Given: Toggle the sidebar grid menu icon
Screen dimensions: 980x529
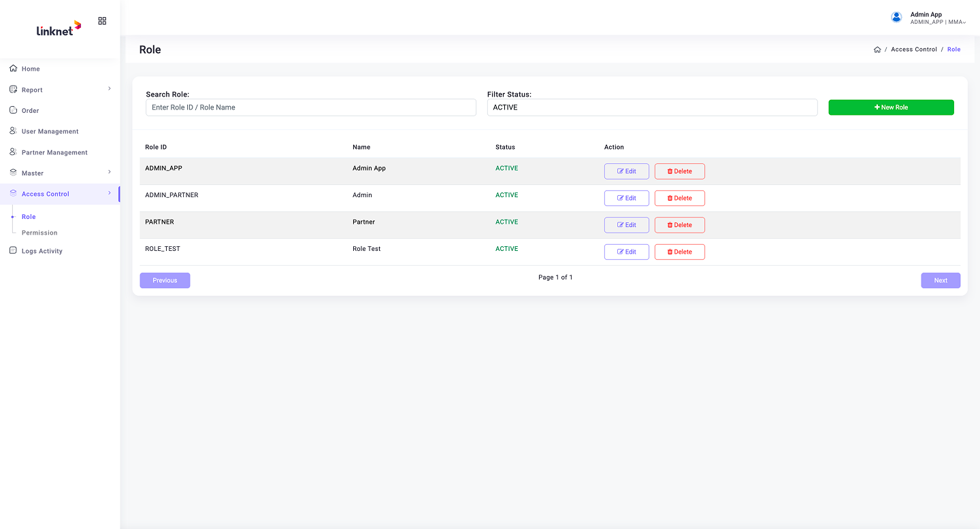Looking at the screenshot, I should pos(102,21).
